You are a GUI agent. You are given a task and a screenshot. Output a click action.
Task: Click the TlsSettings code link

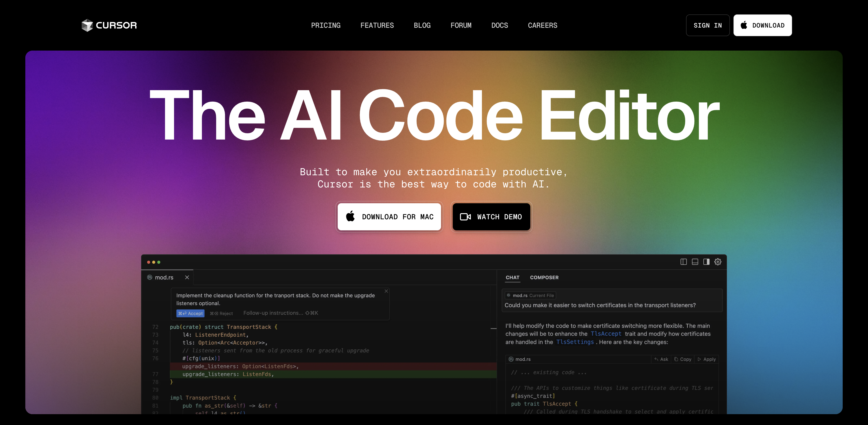click(575, 342)
